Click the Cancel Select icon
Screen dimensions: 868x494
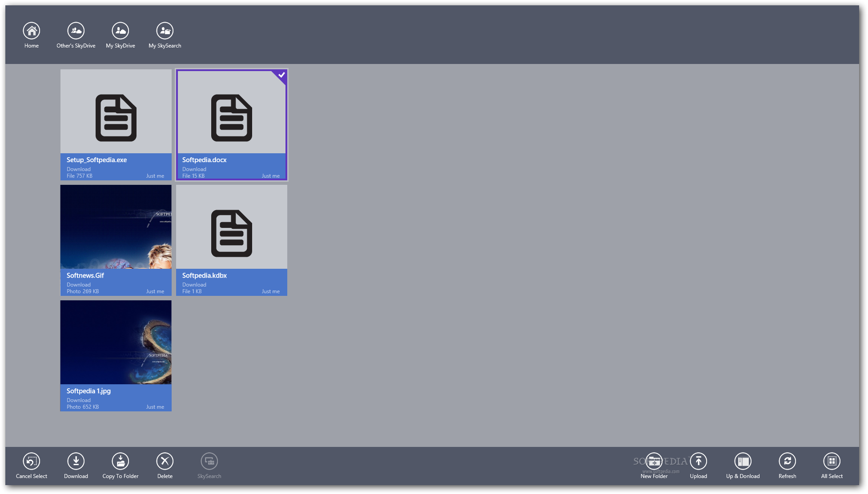[x=32, y=461]
